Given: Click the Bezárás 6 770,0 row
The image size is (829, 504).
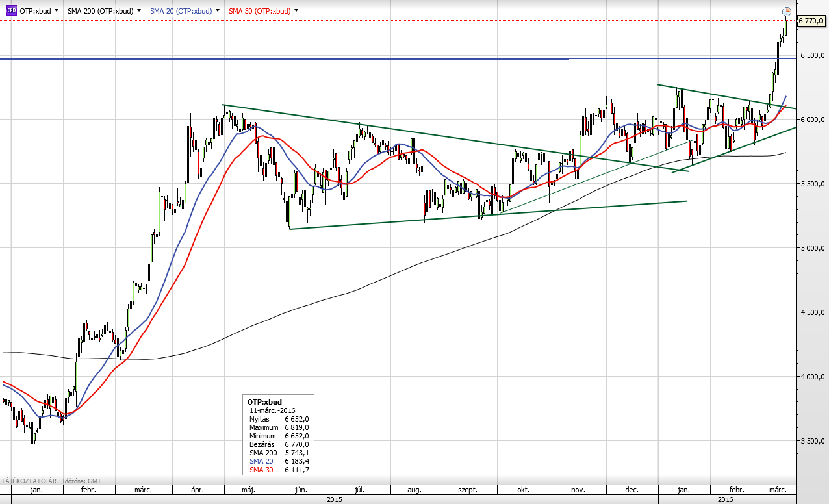Looking at the screenshot, I should tap(279, 444).
